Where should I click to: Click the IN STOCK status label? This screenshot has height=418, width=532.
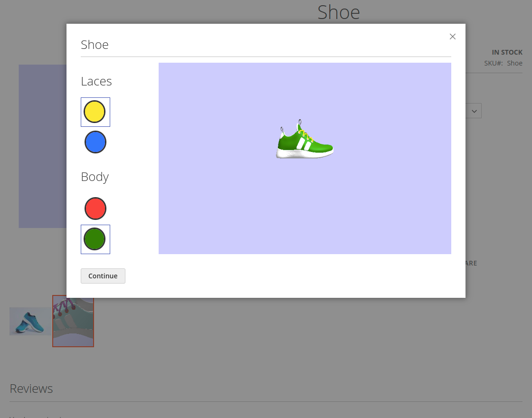507,52
